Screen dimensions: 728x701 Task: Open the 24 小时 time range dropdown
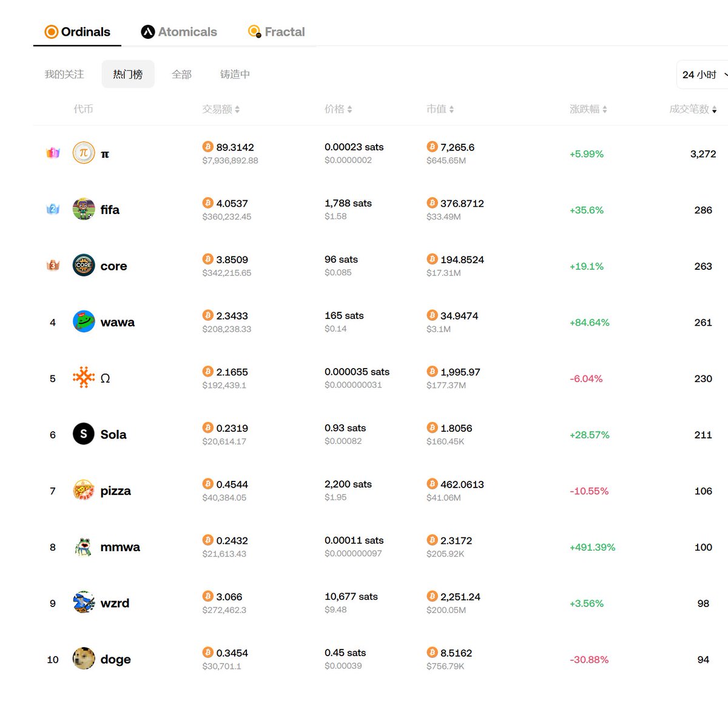tap(703, 75)
